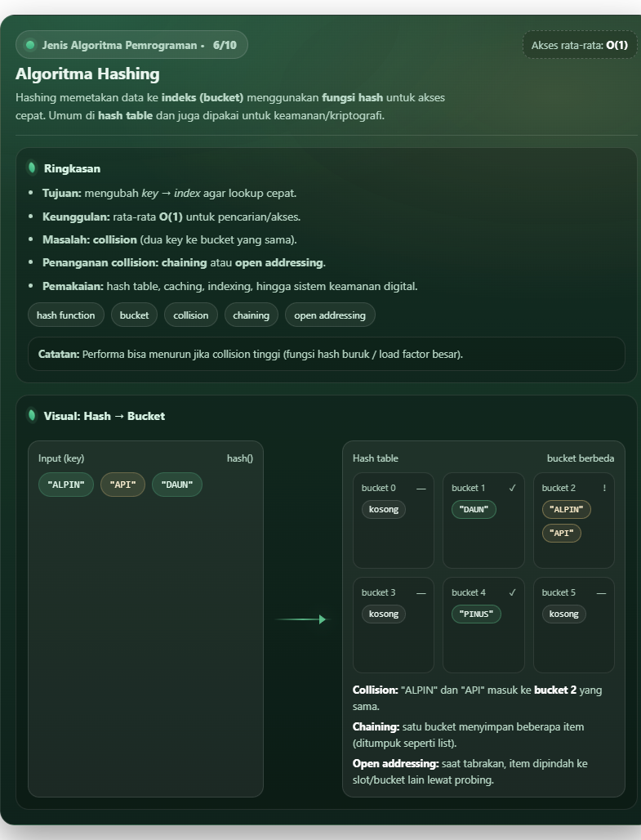Click the "PINUS" item inside bucket 4
The height and width of the screenshot is (840, 641).
pyautogui.click(x=476, y=614)
